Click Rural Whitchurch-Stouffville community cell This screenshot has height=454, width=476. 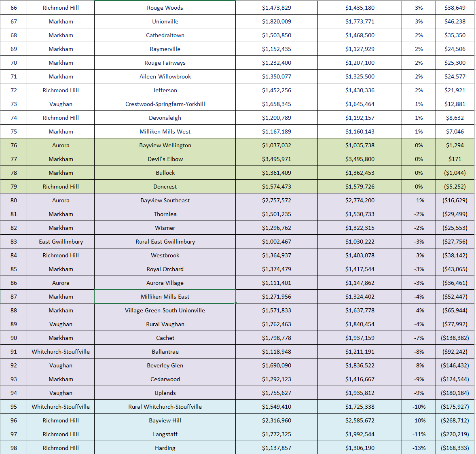pyautogui.click(x=165, y=407)
